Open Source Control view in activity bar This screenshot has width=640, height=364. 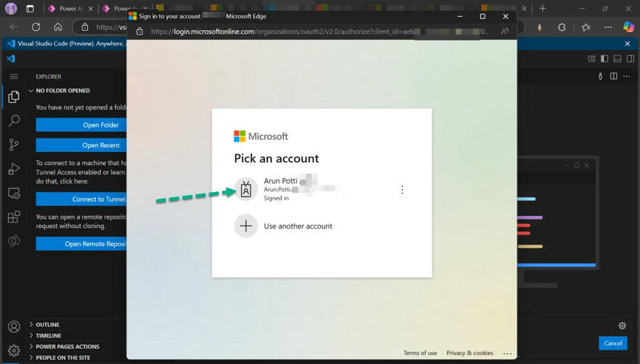(14, 144)
